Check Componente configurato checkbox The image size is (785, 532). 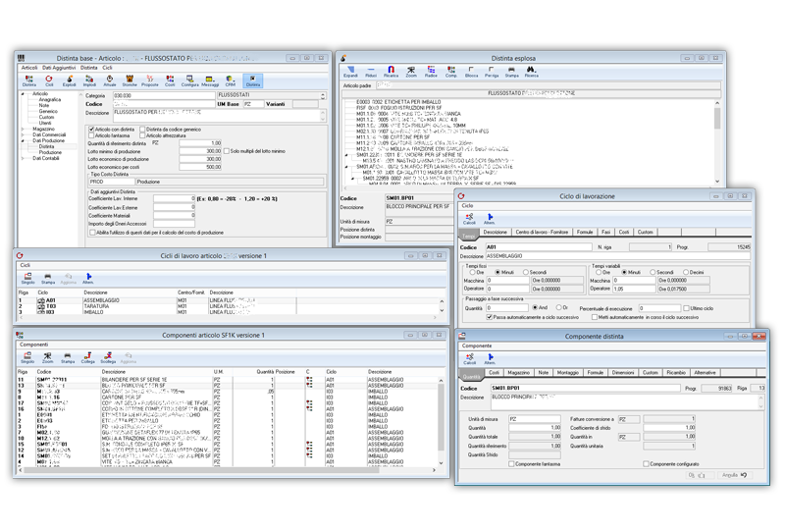point(646,464)
